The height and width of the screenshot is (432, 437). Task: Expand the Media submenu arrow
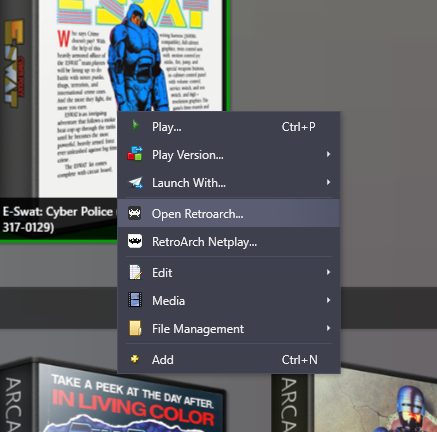coord(328,300)
